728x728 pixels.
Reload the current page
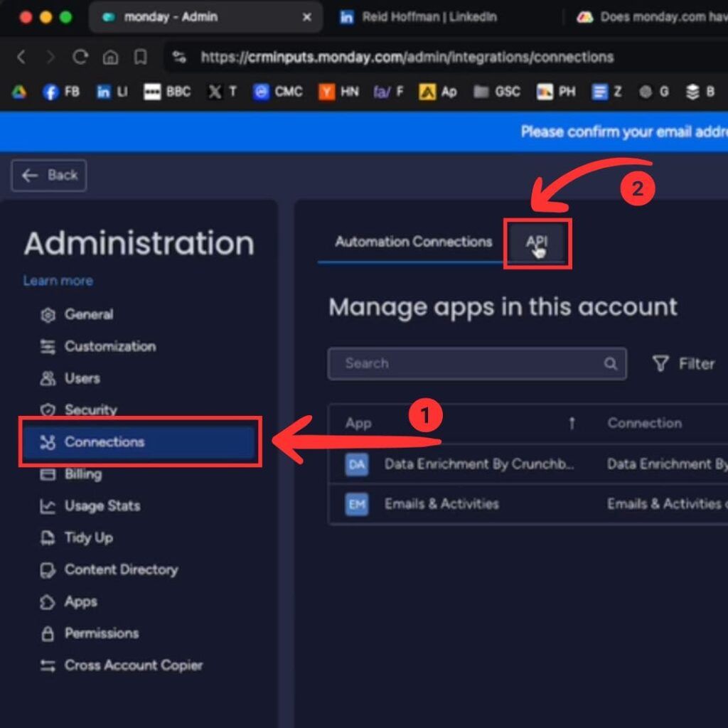point(80,57)
